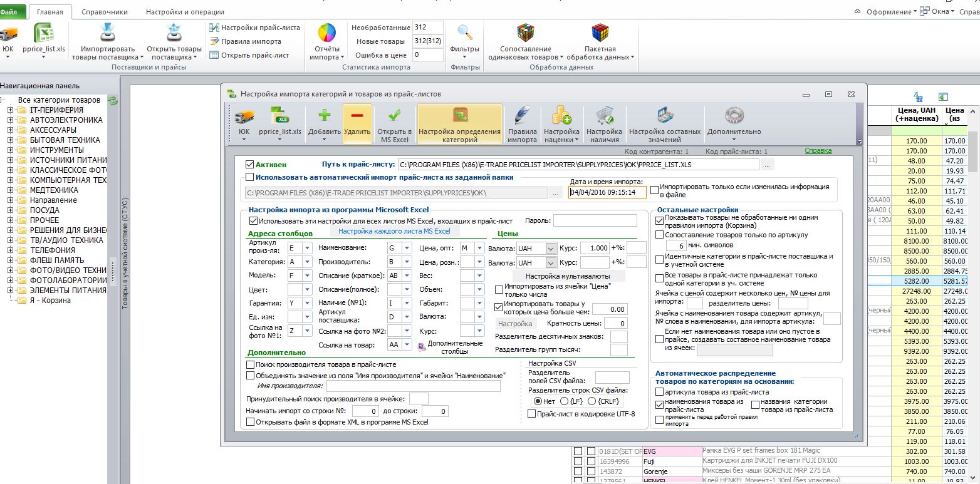Enable Прайс-лист в кодировке UTF-8 checkbox

click(532, 414)
